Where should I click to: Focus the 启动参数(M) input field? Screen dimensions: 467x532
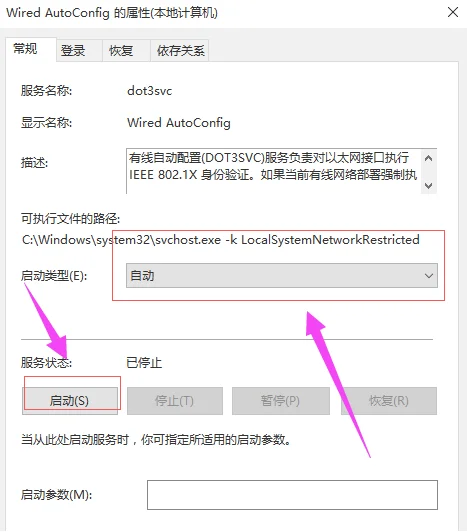(x=292, y=495)
